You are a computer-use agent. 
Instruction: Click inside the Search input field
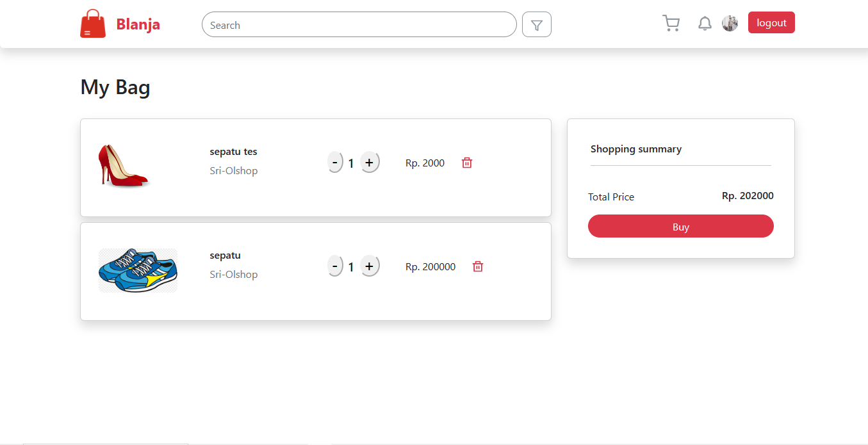pyautogui.click(x=359, y=24)
